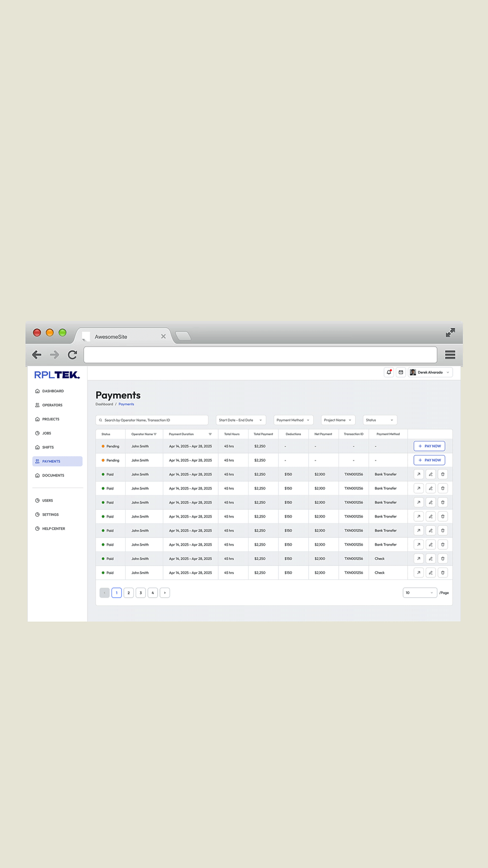This screenshot has height=868, width=488.
Task: Click delete trash icon in first Paid row
Action: (x=443, y=474)
